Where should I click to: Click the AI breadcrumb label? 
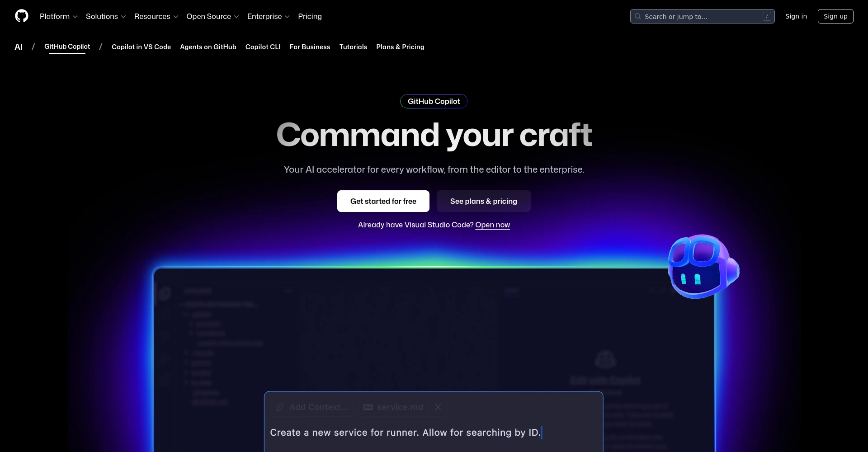pyautogui.click(x=19, y=47)
